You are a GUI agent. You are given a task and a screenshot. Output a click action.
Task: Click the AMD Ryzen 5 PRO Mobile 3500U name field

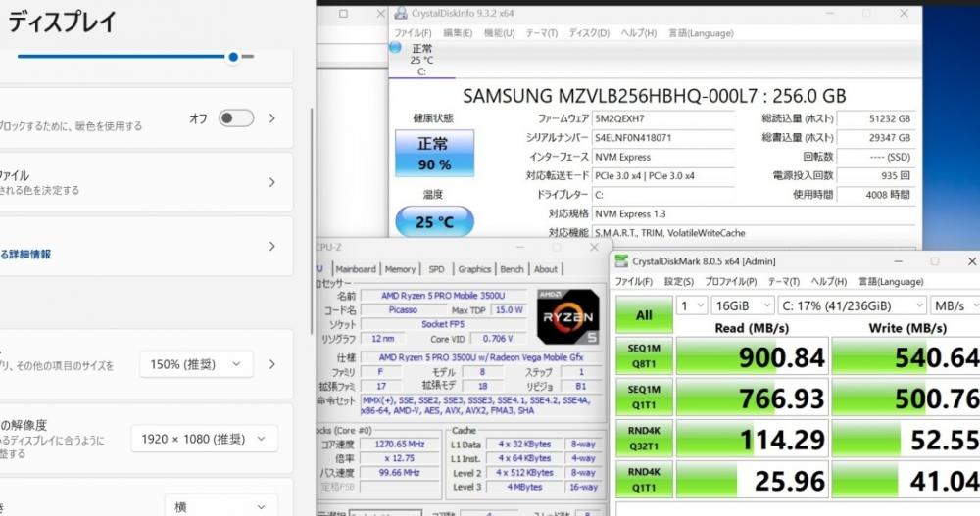(443, 296)
